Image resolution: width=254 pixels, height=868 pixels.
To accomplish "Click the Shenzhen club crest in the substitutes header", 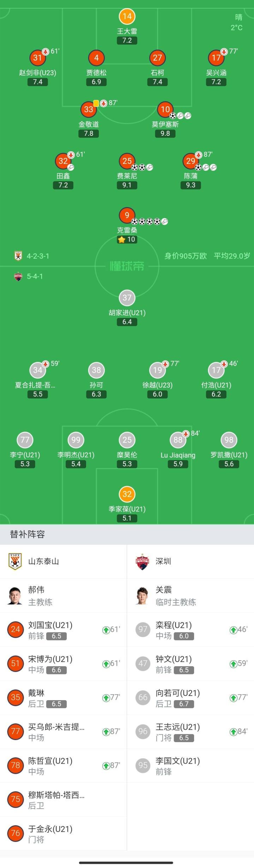I will [143, 561].
